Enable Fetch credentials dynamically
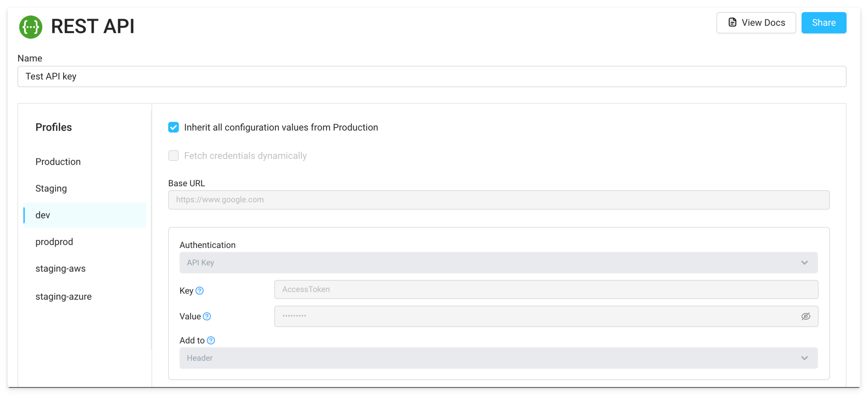Image resolution: width=868 pixels, height=395 pixels. pyautogui.click(x=174, y=155)
